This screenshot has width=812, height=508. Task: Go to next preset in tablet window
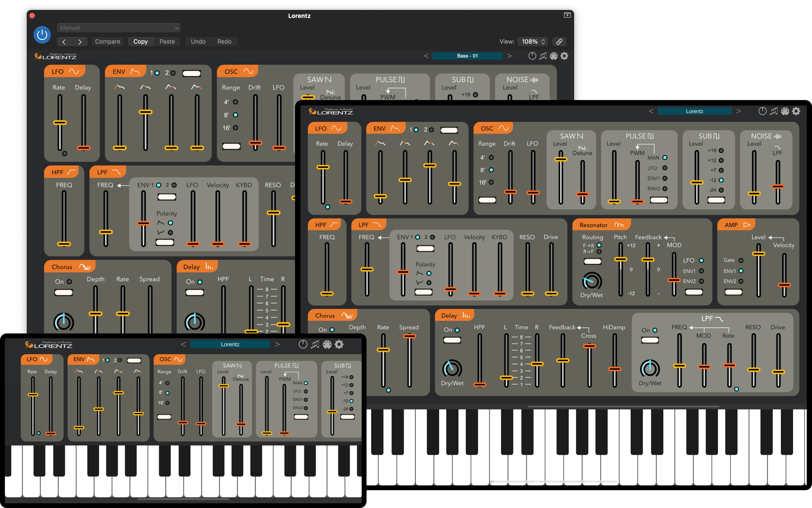click(x=739, y=111)
